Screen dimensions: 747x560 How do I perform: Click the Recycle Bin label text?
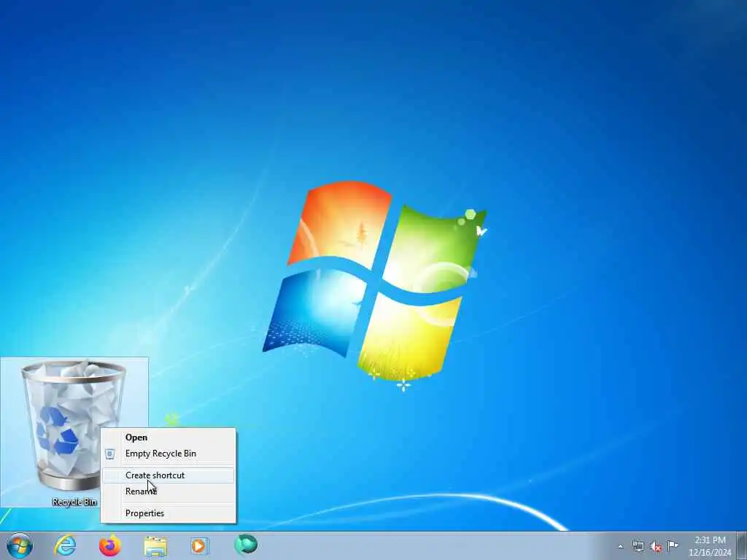[74, 502]
